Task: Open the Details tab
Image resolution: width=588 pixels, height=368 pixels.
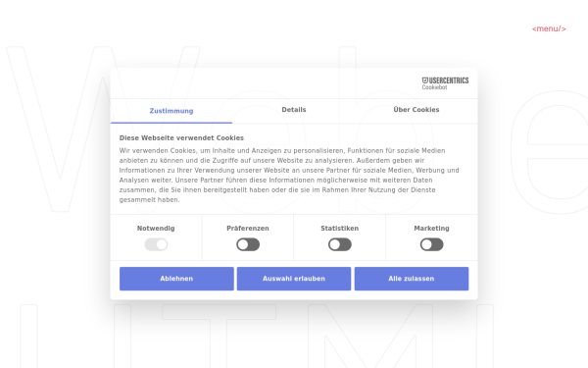Action: pos(294,110)
